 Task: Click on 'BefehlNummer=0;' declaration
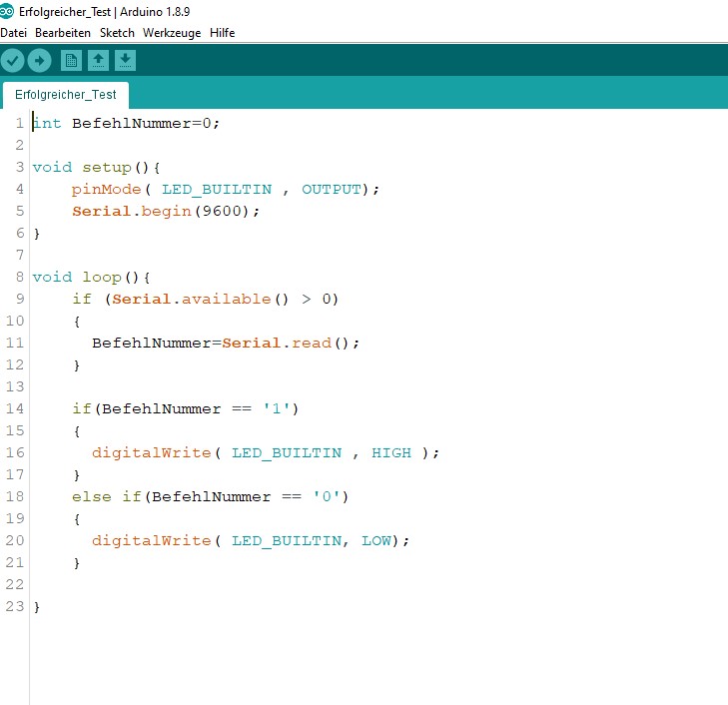(x=146, y=124)
